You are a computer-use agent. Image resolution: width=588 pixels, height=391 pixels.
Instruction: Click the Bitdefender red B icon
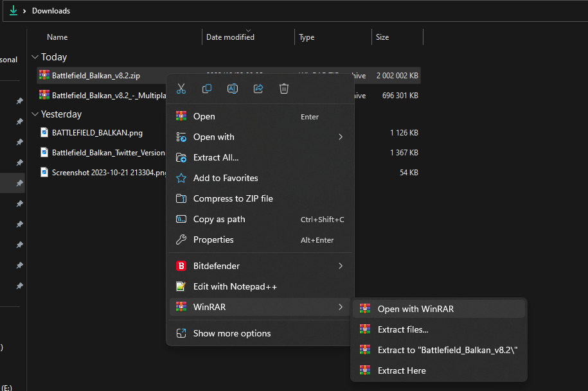point(181,266)
